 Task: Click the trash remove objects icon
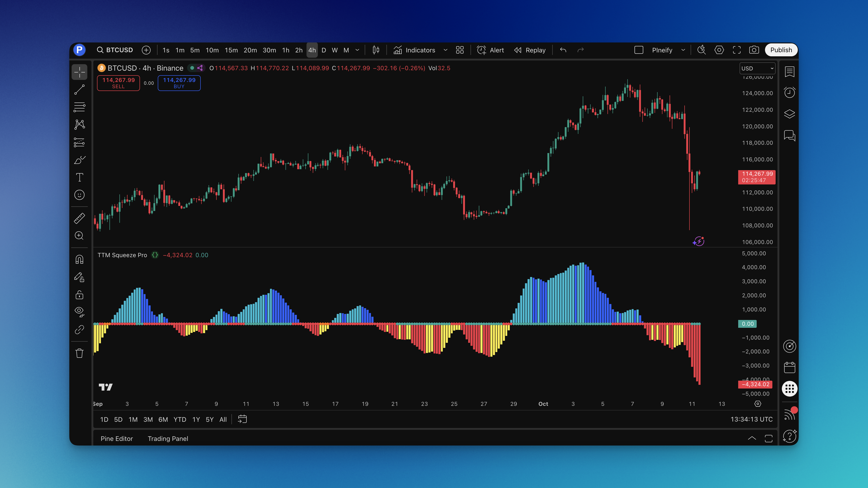[x=79, y=353]
